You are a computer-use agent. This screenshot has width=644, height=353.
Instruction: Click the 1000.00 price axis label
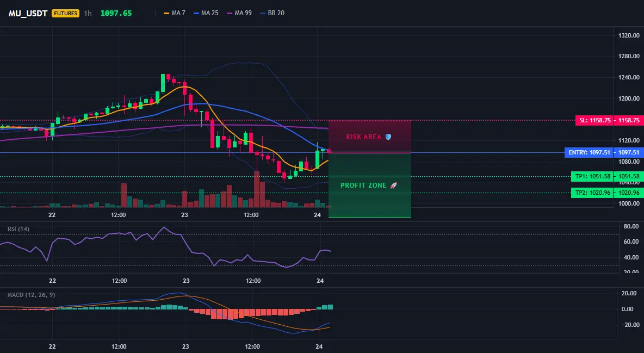tap(629, 203)
